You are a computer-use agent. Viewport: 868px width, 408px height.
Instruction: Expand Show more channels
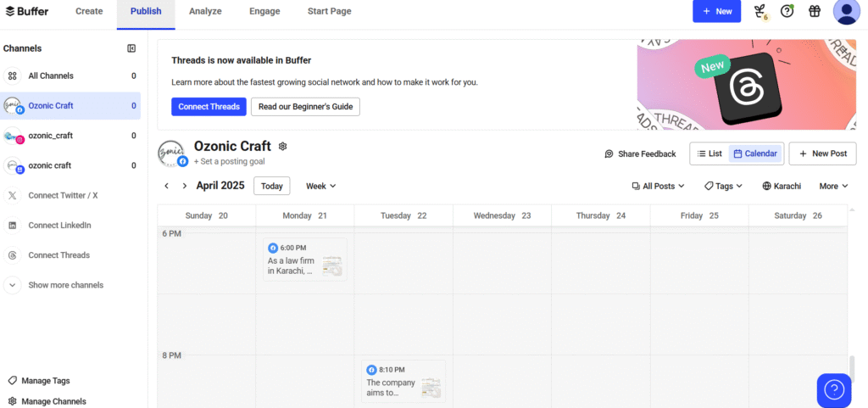click(x=65, y=285)
